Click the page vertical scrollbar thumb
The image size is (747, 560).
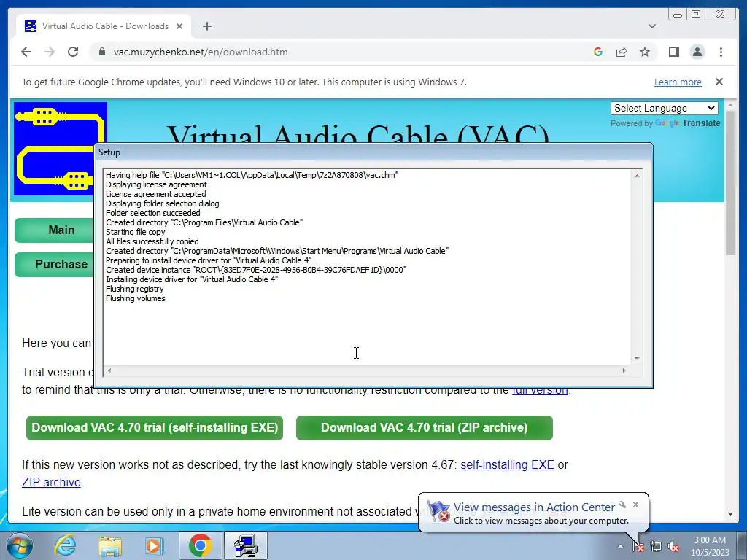(730, 183)
